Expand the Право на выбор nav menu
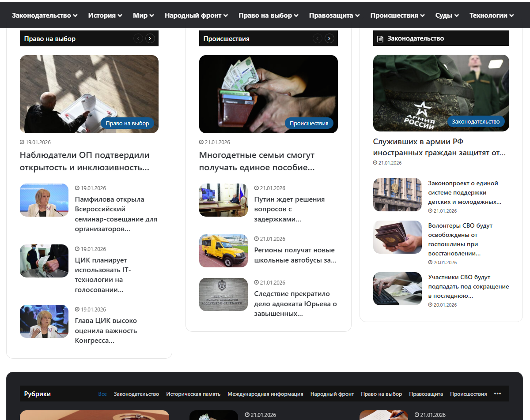The height and width of the screenshot is (420, 530). tap(269, 15)
